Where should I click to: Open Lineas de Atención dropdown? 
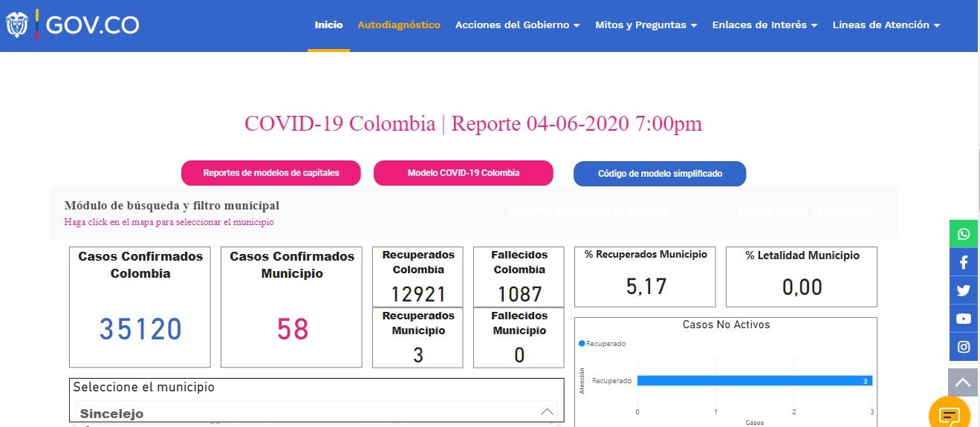click(886, 25)
